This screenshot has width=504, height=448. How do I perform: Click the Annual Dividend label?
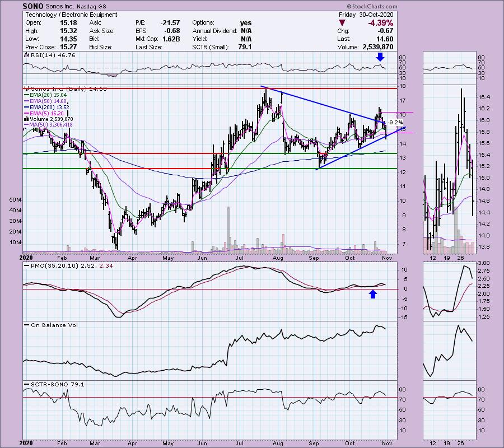tap(214, 31)
